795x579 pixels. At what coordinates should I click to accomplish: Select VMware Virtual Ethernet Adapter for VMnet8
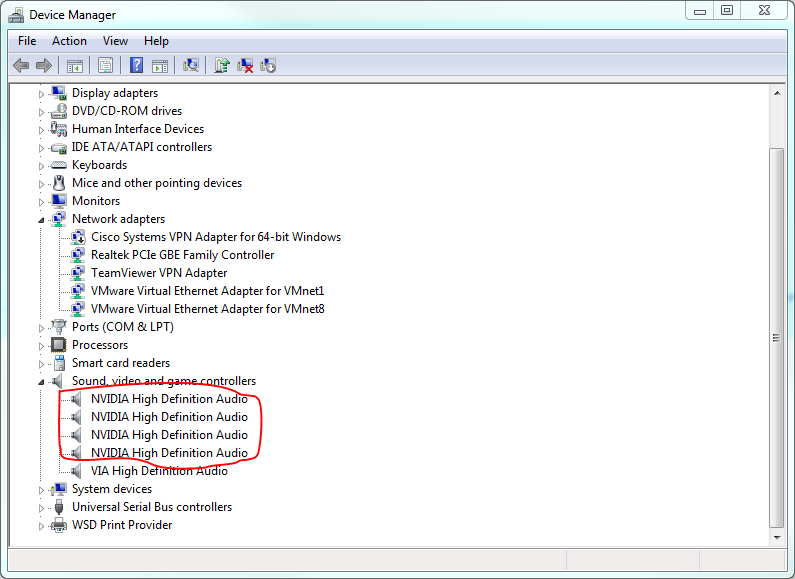pyautogui.click(x=208, y=309)
